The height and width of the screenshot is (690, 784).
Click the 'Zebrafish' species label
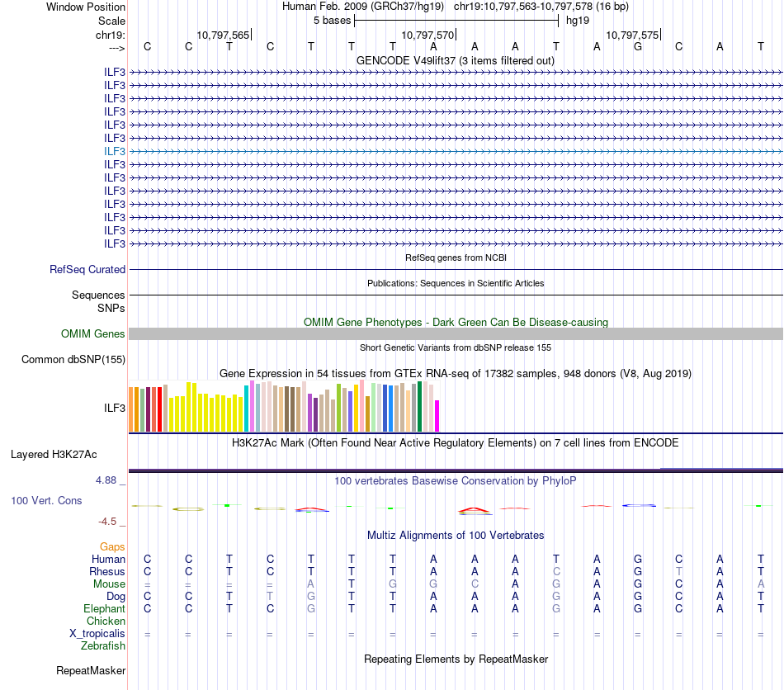103,646
